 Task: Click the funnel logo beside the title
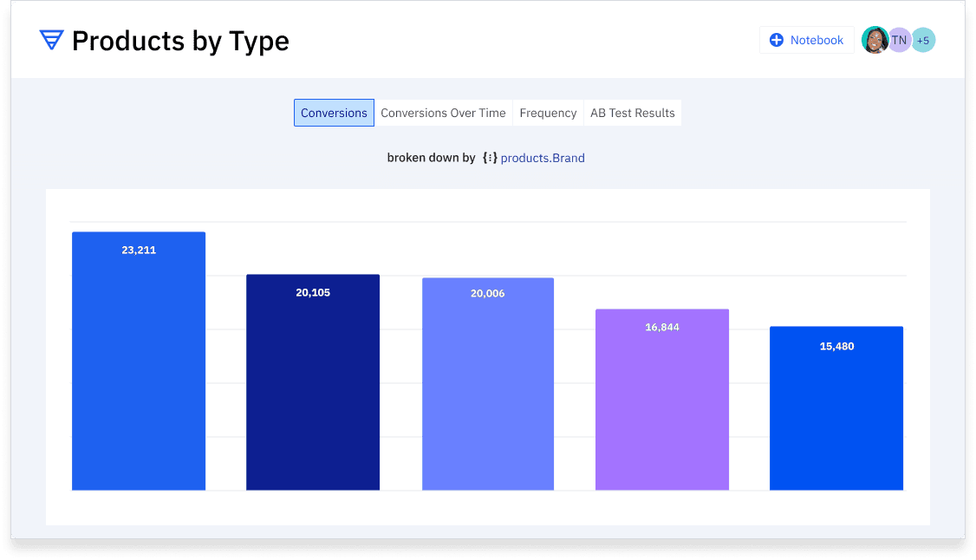coord(52,40)
